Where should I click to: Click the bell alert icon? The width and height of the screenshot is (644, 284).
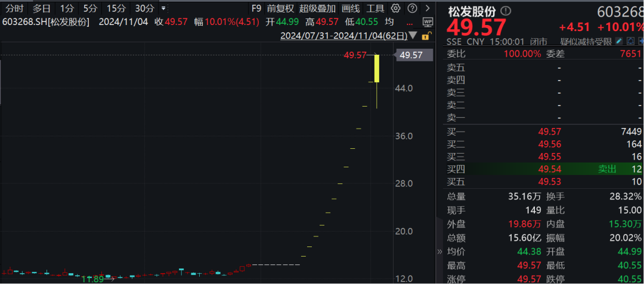tap(630, 41)
